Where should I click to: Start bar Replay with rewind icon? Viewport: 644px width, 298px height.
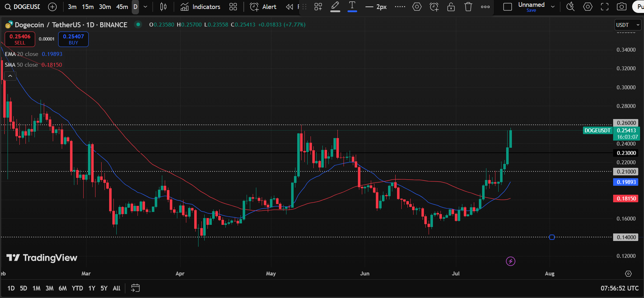pyautogui.click(x=289, y=7)
